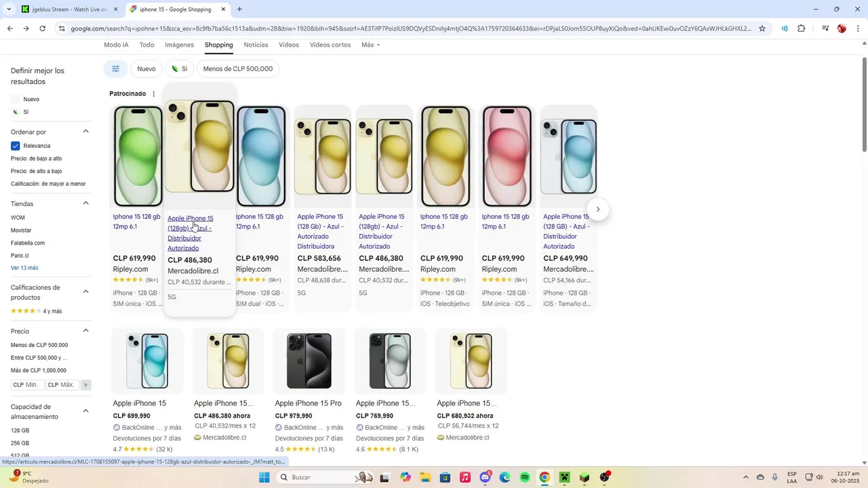The height and width of the screenshot is (488, 868).
Task: Open a new tab with plus button
Action: [239, 9]
